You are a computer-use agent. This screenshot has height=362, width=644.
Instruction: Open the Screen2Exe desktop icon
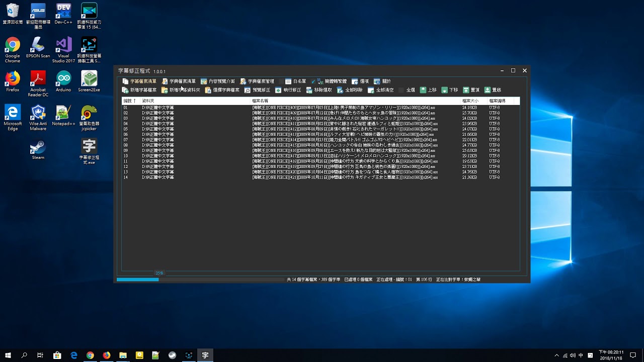coord(89,81)
